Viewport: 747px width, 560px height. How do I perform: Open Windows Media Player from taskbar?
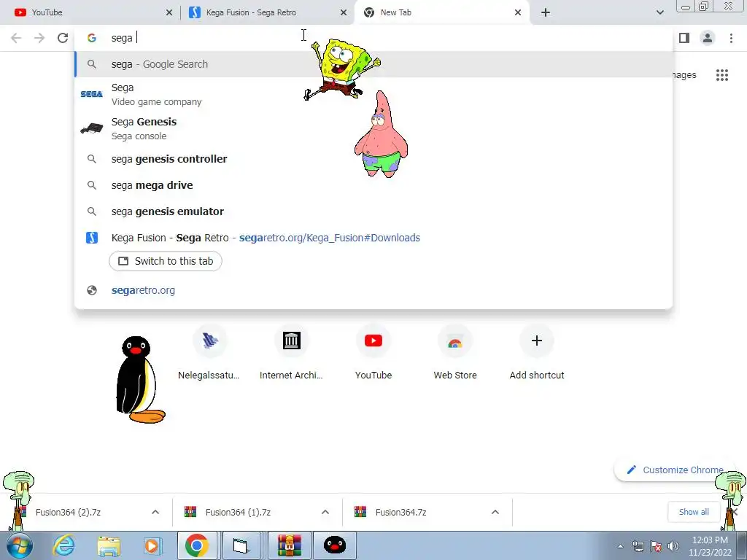tap(152, 545)
